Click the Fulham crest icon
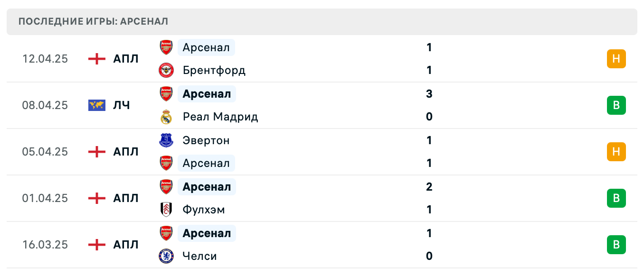The image size is (644, 276). click(x=167, y=209)
